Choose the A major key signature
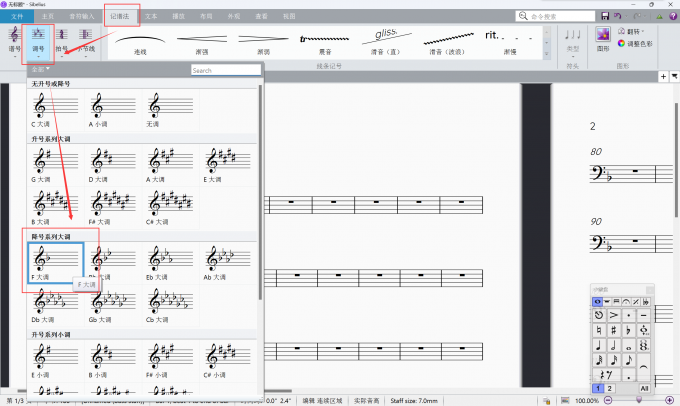 pos(170,165)
